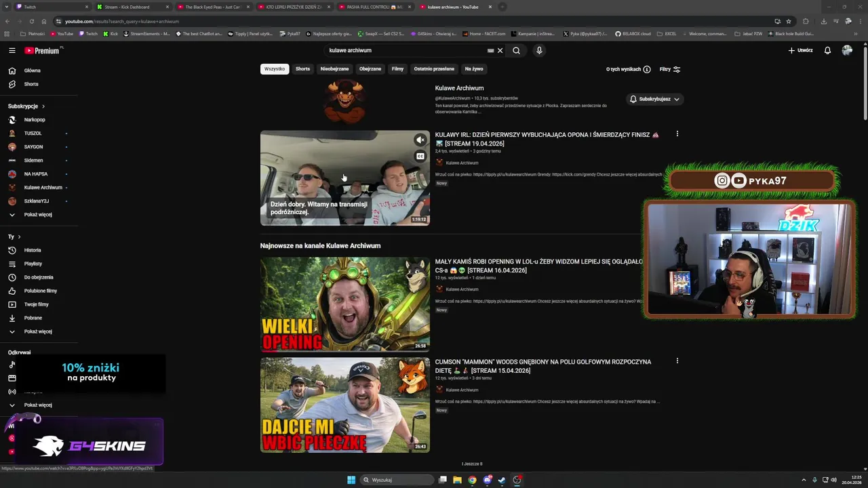Expand Pokaż więcej under subscriptions

pos(31,215)
